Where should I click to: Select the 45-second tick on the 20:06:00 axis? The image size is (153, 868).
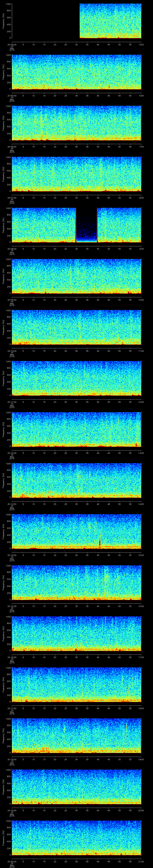[109, 147]
